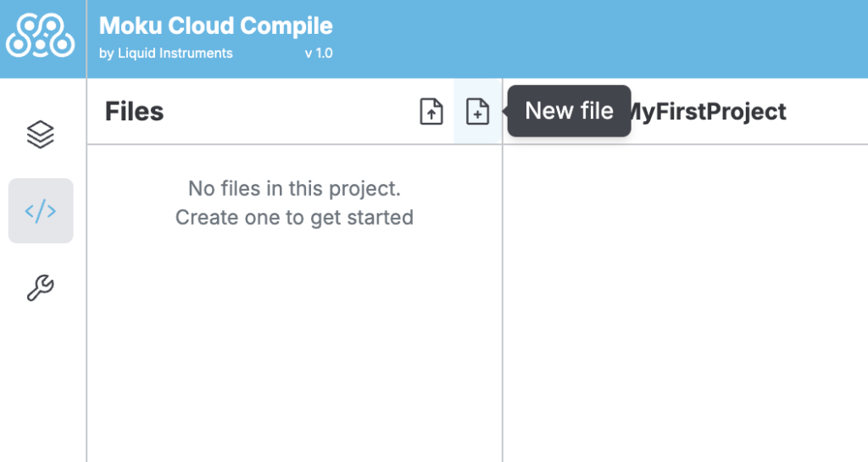Click empty space below the files message

[294, 343]
